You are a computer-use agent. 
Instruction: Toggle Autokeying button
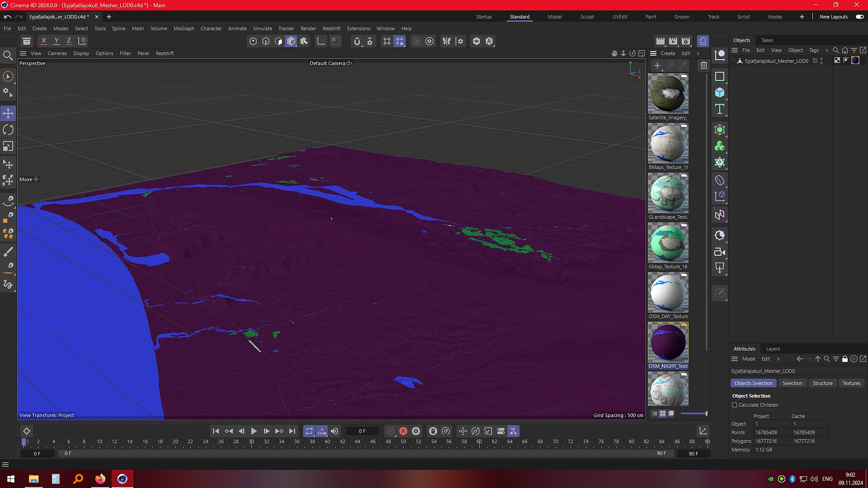click(x=403, y=431)
